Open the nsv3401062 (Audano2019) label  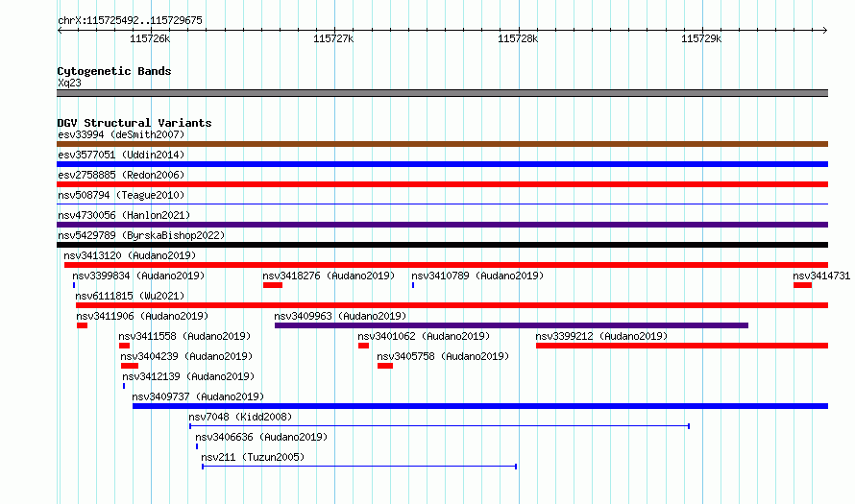tap(424, 336)
